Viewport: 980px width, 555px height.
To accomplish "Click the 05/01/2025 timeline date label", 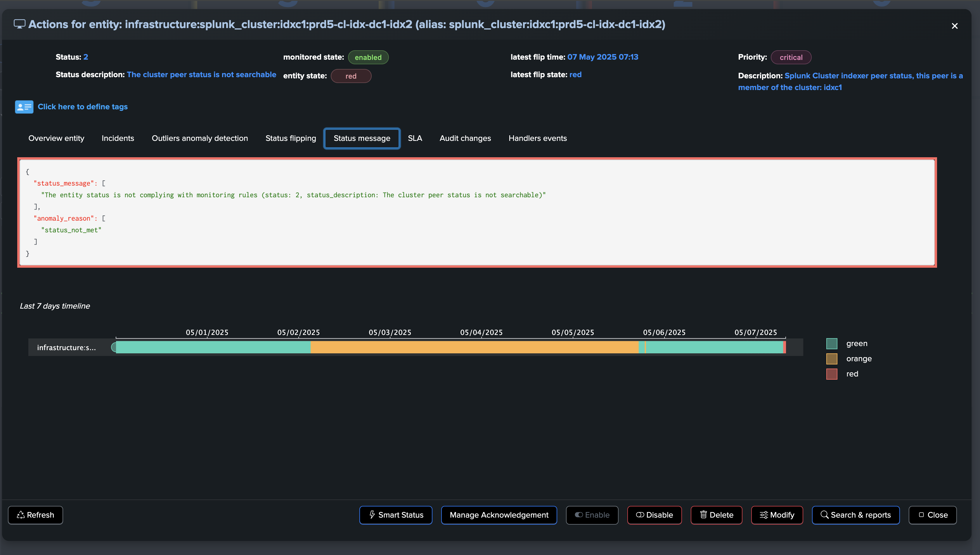I will pos(207,332).
